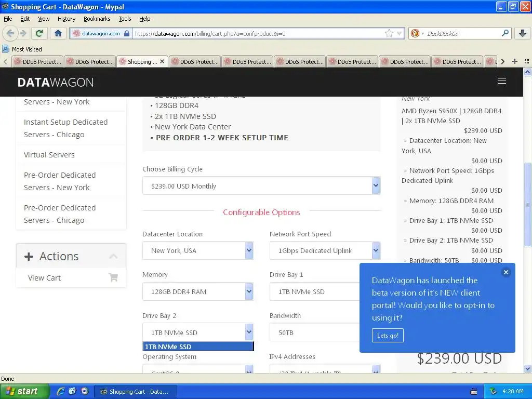This screenshot has width=532, height=399.
Task: Click the DuckDuckGo search engine icon
Action: click(415, 33)
